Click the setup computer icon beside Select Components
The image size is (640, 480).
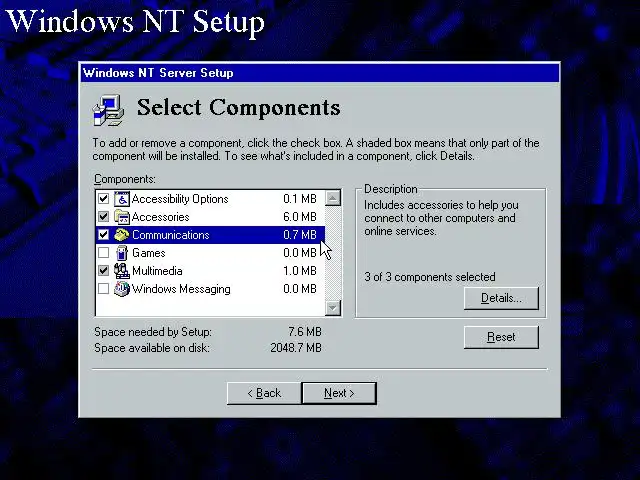pyautogui.click(x=108, y=110)
